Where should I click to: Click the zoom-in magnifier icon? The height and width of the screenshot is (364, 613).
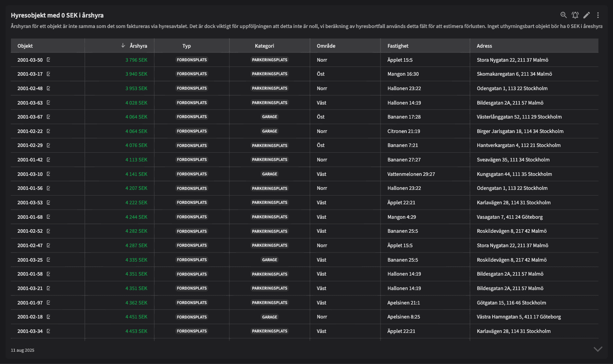click(x=564, y=15)
